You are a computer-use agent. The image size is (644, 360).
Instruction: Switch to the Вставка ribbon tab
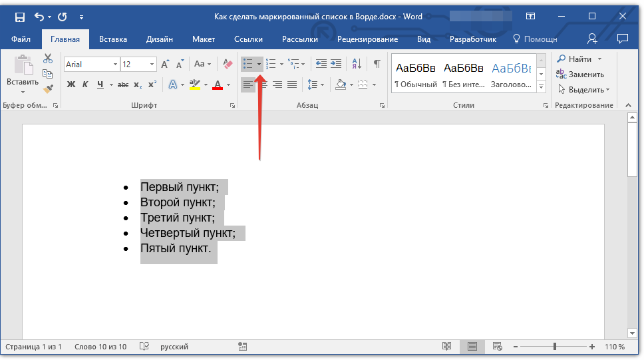coord(113,39)
